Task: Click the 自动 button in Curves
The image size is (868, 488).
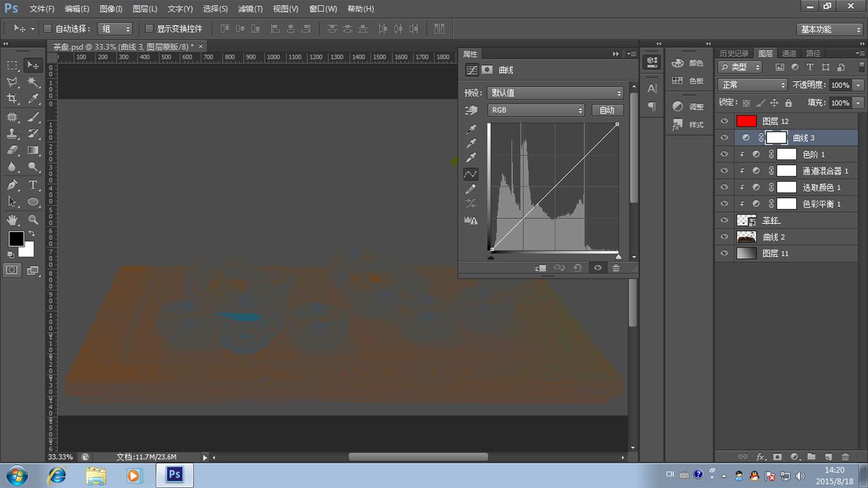Action: pyautogui.click(x=607, y=110)
